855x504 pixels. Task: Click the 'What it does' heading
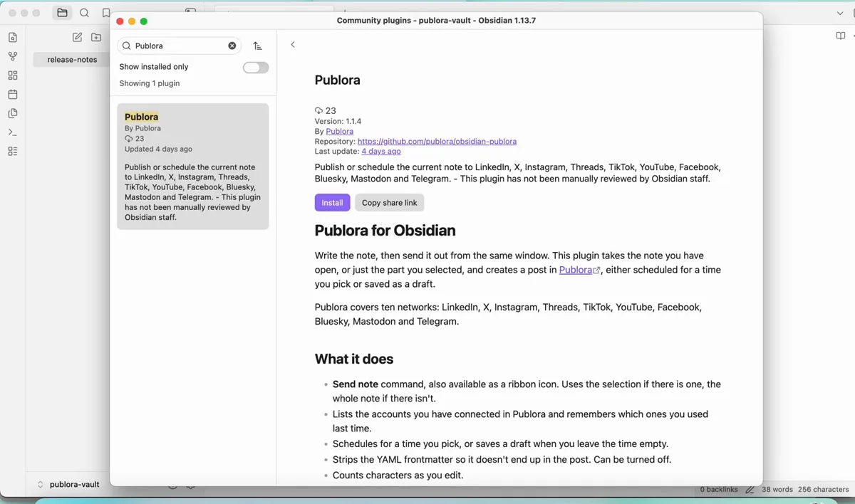click(354, 359)
